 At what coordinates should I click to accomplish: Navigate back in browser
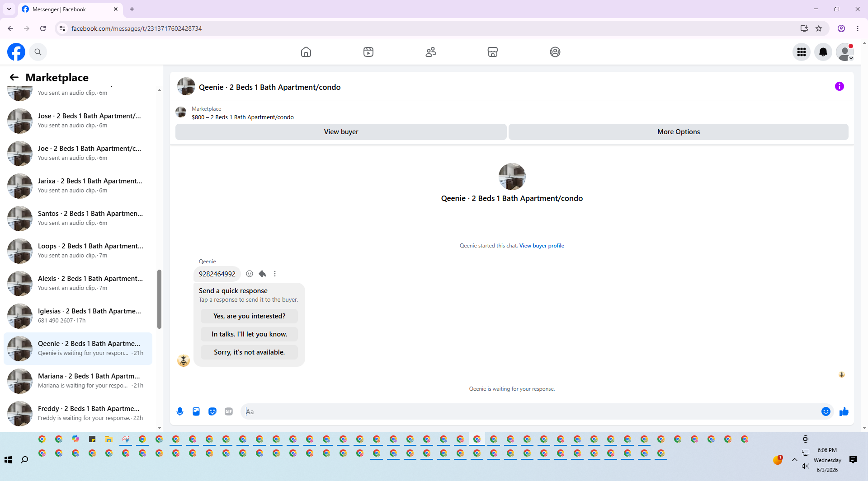[10, 28]
